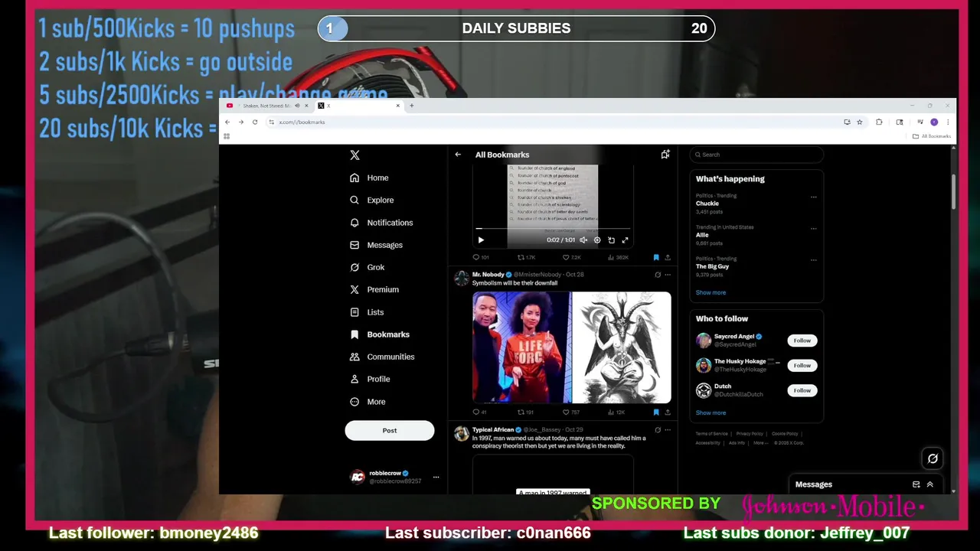Show more under Who to follow
This screenshot has width=980, height=551.
tap(710, 412)
